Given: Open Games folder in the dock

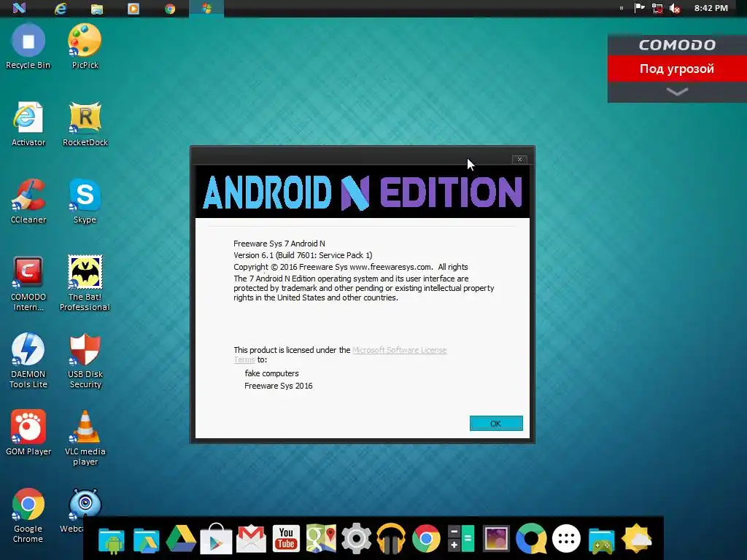Looking at the screenshot, I should (x=601, y=540).
